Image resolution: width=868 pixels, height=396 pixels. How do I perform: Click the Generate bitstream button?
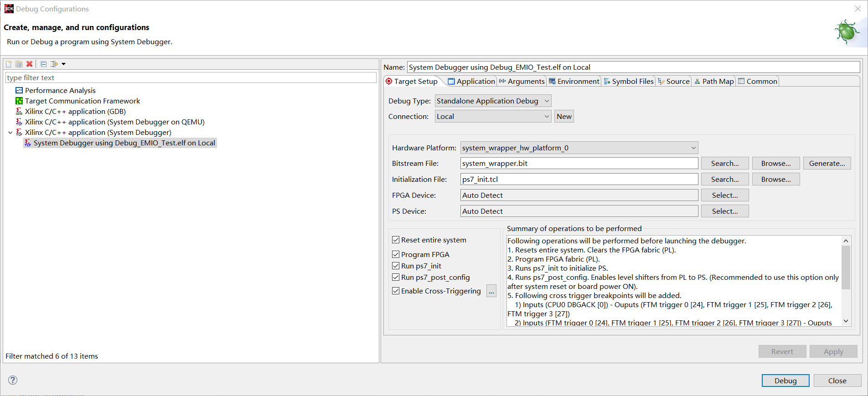(827, 163)
